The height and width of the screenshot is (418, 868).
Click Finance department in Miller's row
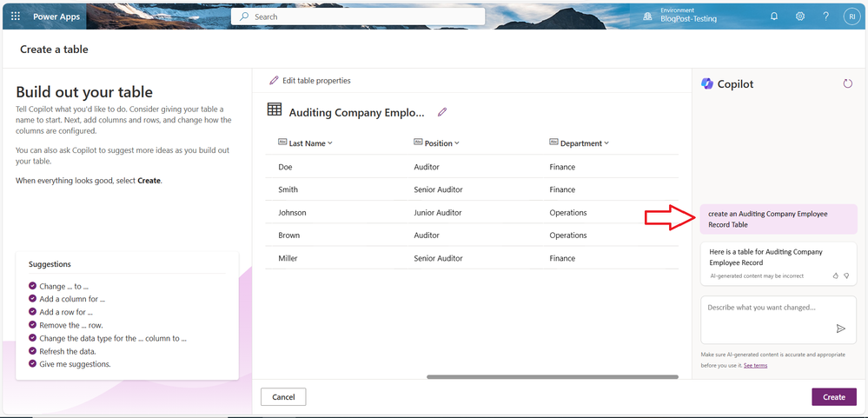pos(562,258)
